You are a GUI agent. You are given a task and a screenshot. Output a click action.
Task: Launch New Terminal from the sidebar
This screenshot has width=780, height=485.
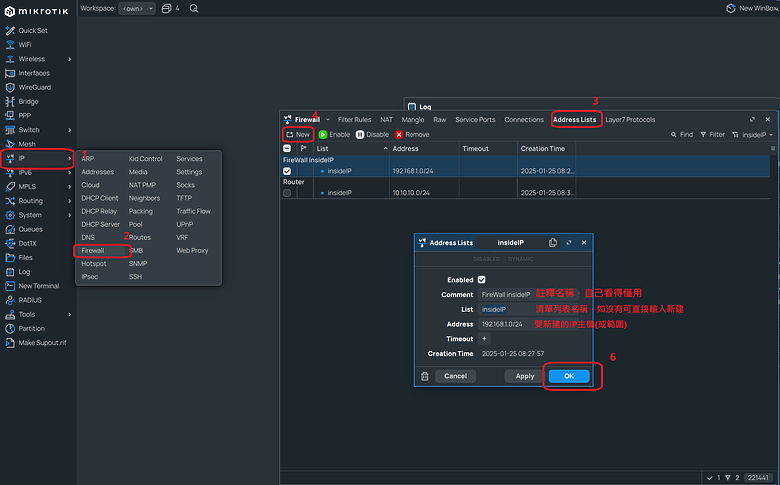(33, 286)
